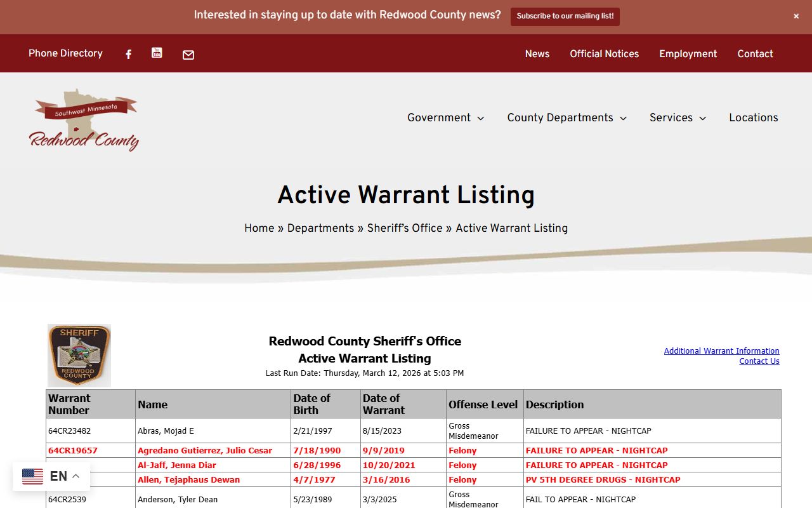Open the Locations page
This screenshot has height=508, width=812.
point(753,117)
